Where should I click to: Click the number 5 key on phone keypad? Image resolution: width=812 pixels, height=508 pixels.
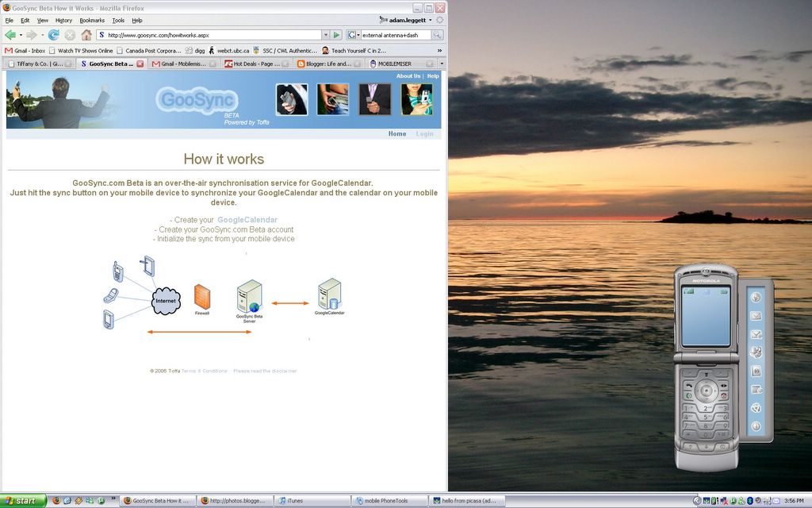[707, 418]
